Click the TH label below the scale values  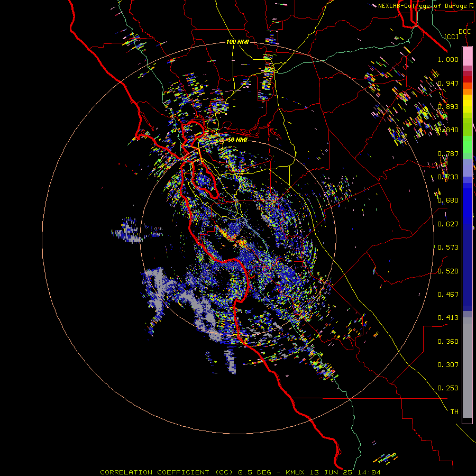click(x=454, y=412)
